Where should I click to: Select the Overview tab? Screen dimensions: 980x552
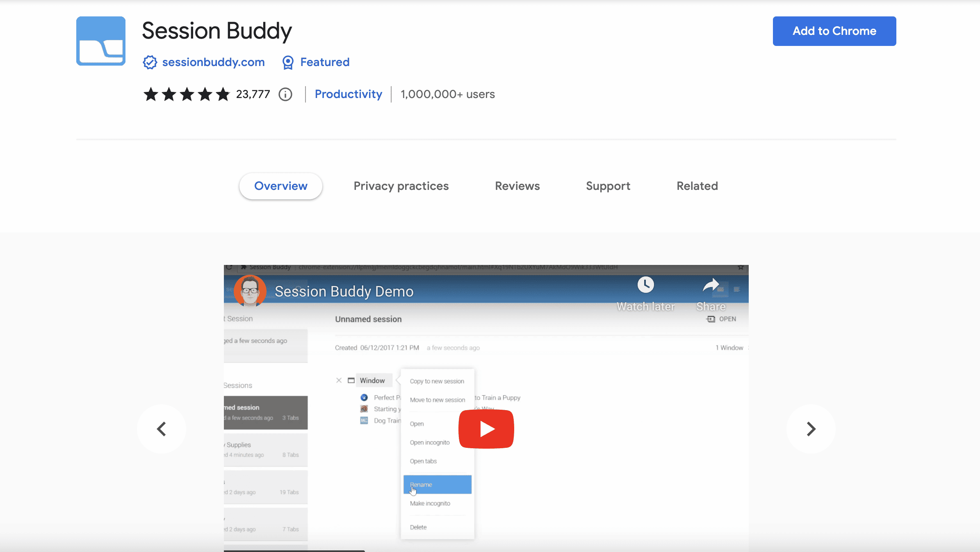[x=281, y=186]
